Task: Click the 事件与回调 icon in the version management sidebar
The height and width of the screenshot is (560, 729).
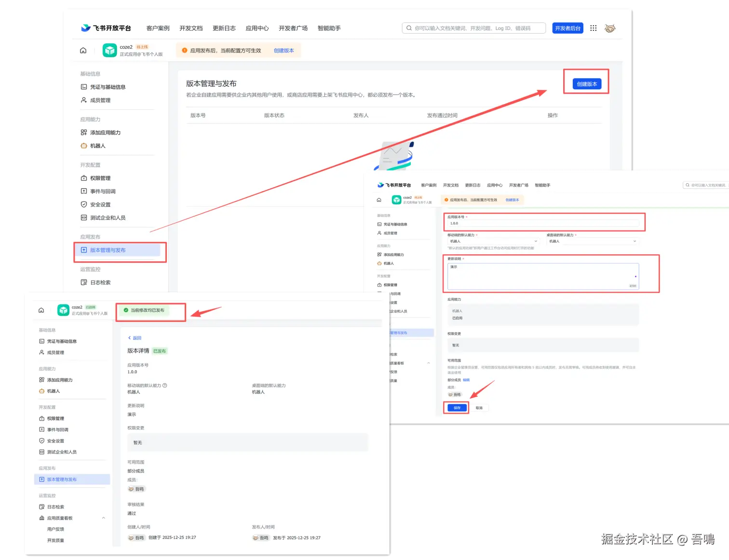Action: pos(84,191)
